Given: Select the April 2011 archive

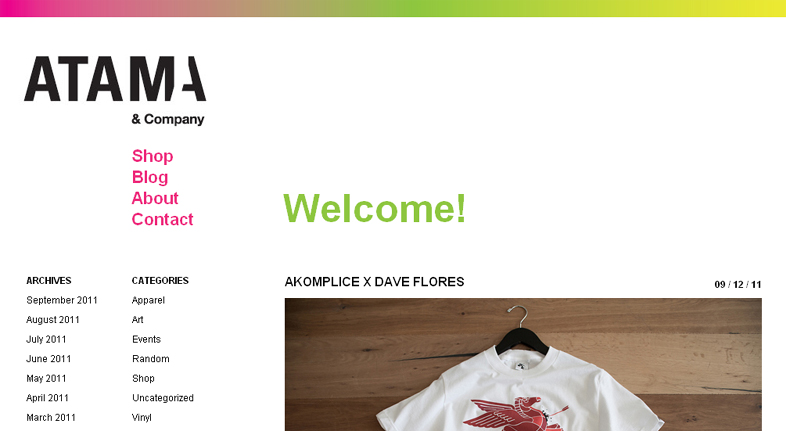Looking at the screenshot, I should point(47,398).
